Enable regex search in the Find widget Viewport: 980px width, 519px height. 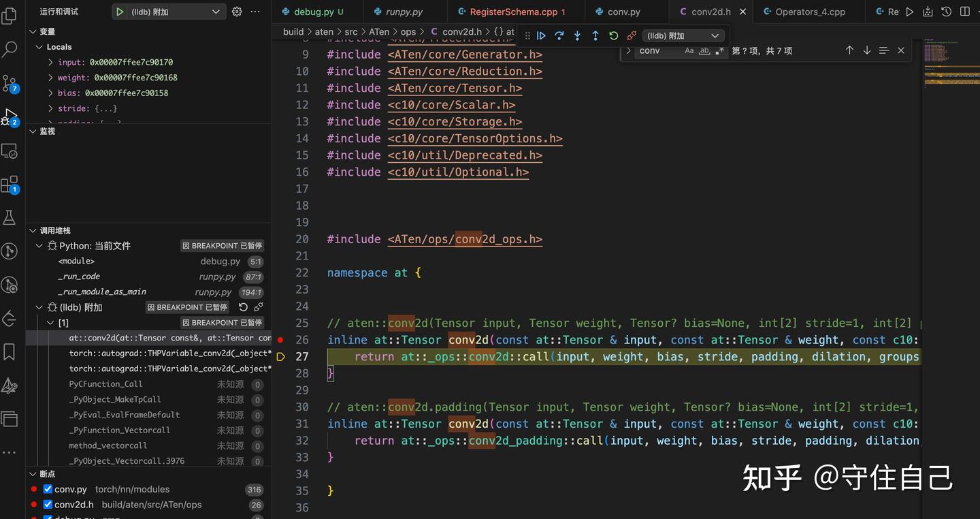(x=719, y=50)
